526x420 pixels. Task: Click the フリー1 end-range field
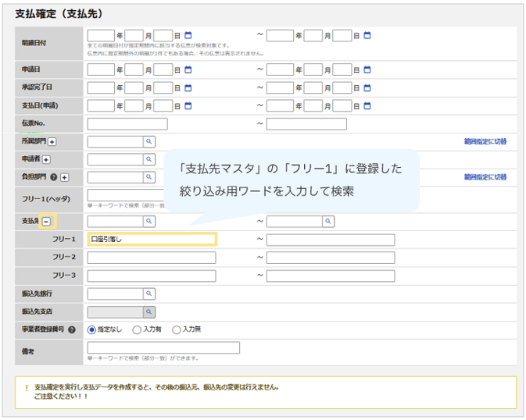click(x=331, y=240)
